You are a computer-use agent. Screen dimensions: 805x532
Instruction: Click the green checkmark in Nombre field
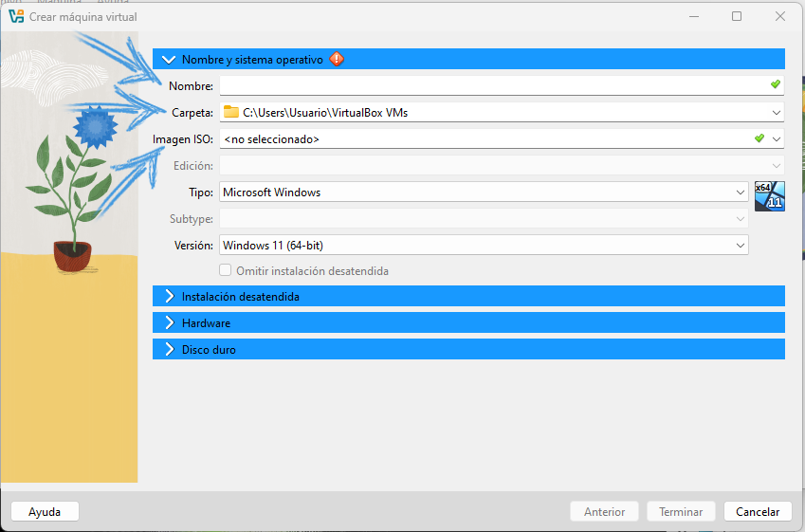[776, 85]
